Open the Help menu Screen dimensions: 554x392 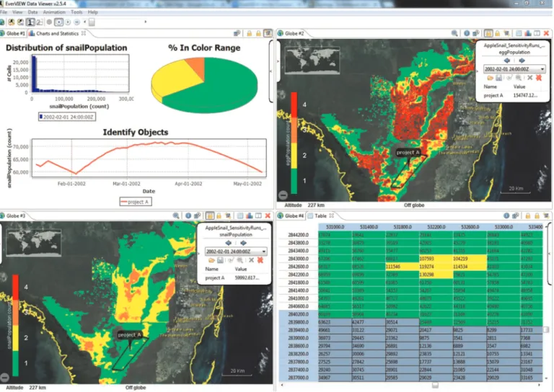92,12
